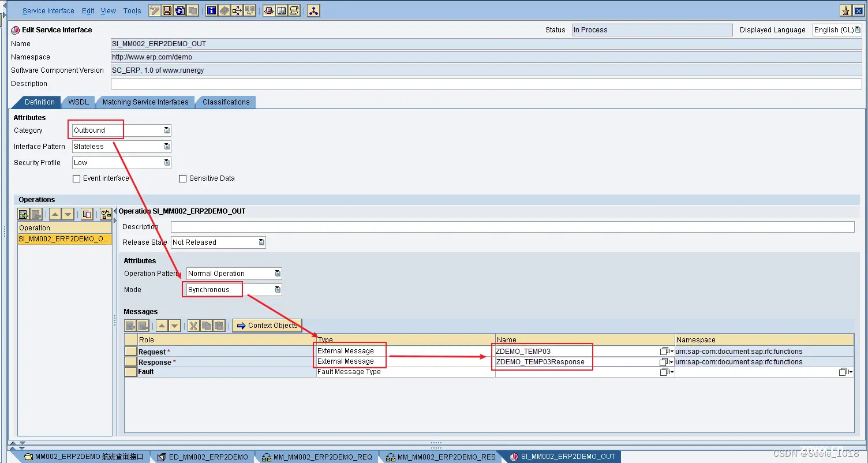Screen dimensions: 868x463
Task: Insert line icon in Messages toolbar
Action: tap(130, 326)
